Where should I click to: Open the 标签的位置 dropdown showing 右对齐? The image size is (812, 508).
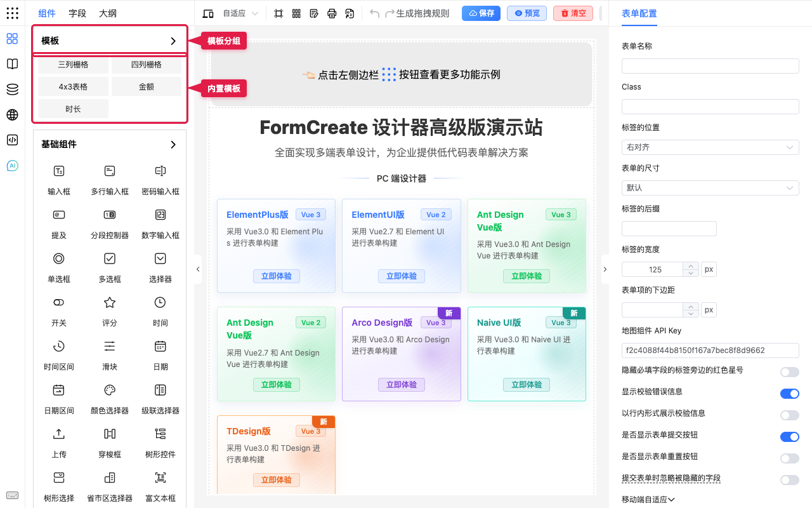[x=710, y=147]
